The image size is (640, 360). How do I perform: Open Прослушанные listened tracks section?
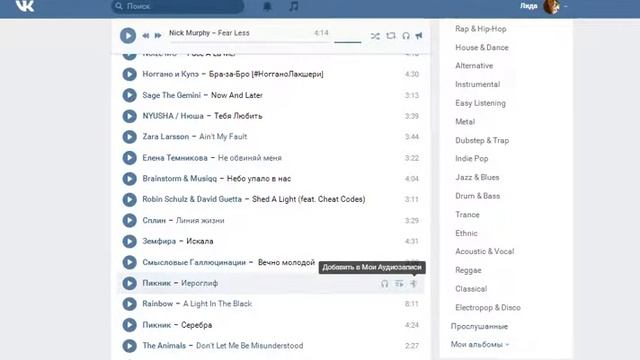pos(479,326)
